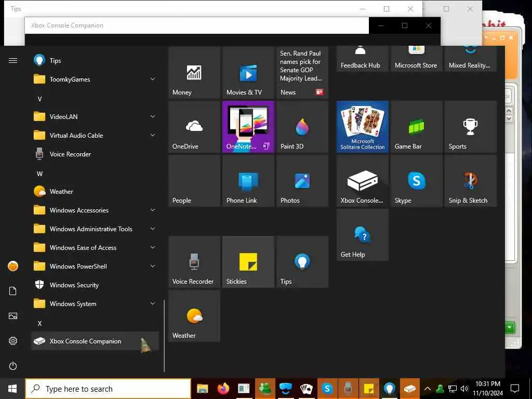Expand Windows Ease of Access folder
This screenshot has width=532, height=399.
tap(95, 248)
